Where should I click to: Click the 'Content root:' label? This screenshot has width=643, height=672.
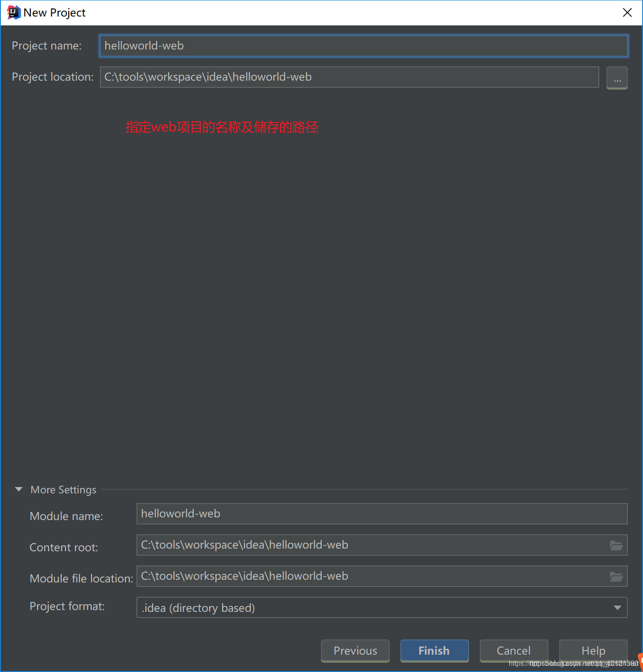64,547
